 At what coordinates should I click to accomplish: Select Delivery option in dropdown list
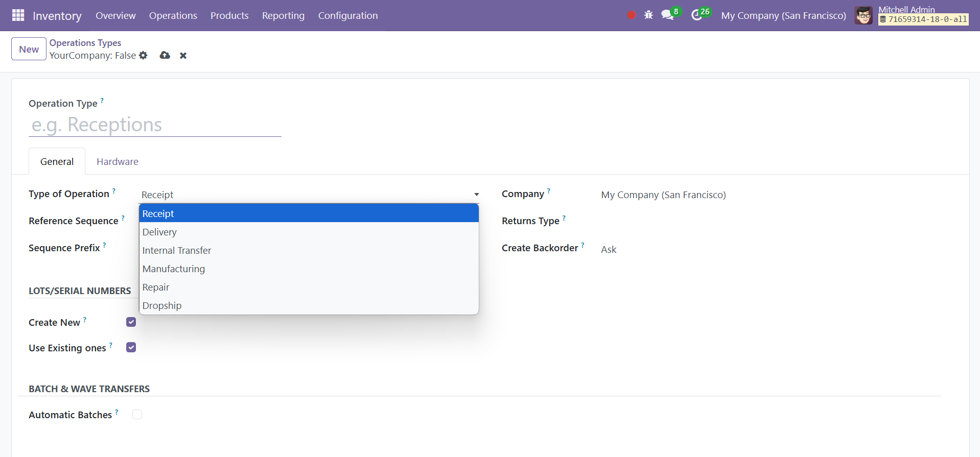(309, 232)
